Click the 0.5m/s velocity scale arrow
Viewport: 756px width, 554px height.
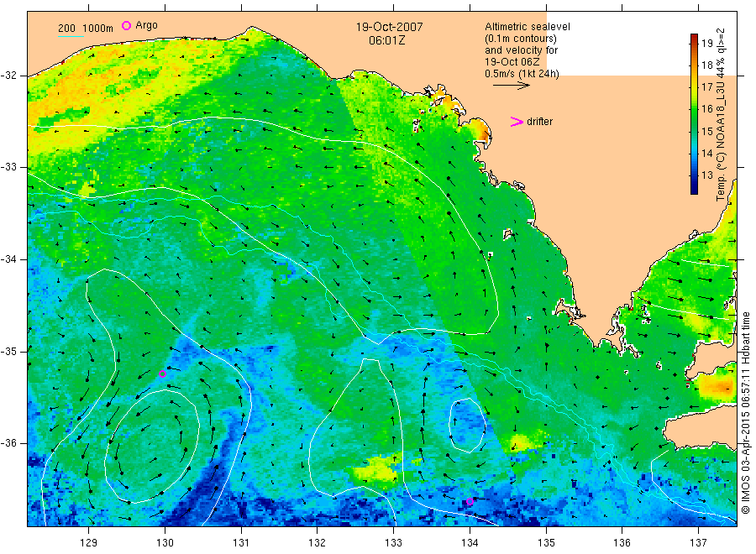coord(511,86)
